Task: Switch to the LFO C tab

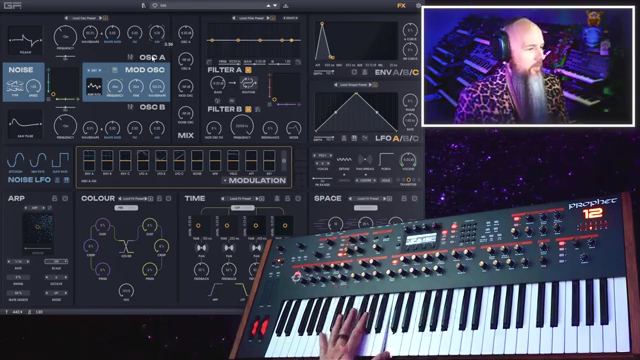Action: [416, 138]
